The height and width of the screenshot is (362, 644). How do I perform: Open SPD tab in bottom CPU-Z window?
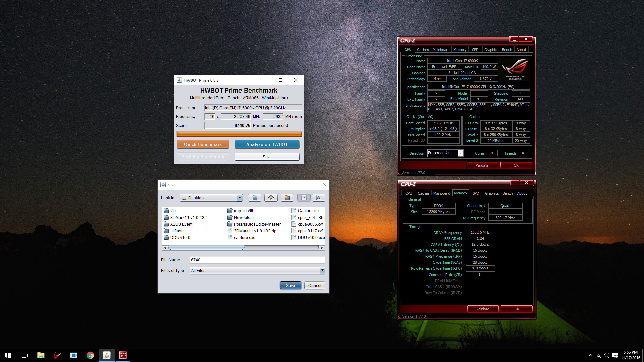(476, 193)
